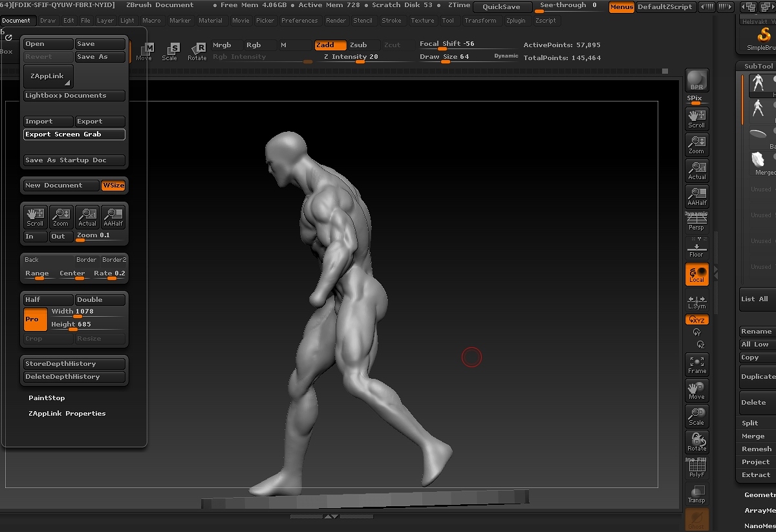This screenshot has height=532, width=776.
Task: Click AAHalf icon in Document panel
Action: pos(113,217)
